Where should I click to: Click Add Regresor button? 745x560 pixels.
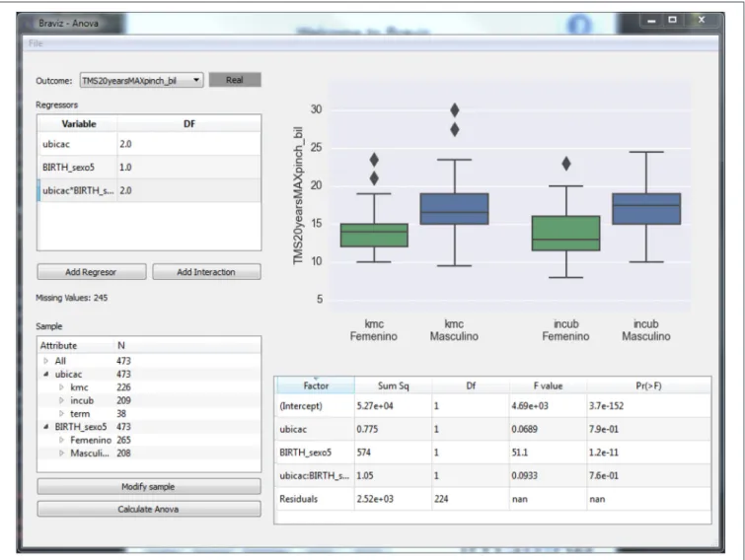[92, 272]
